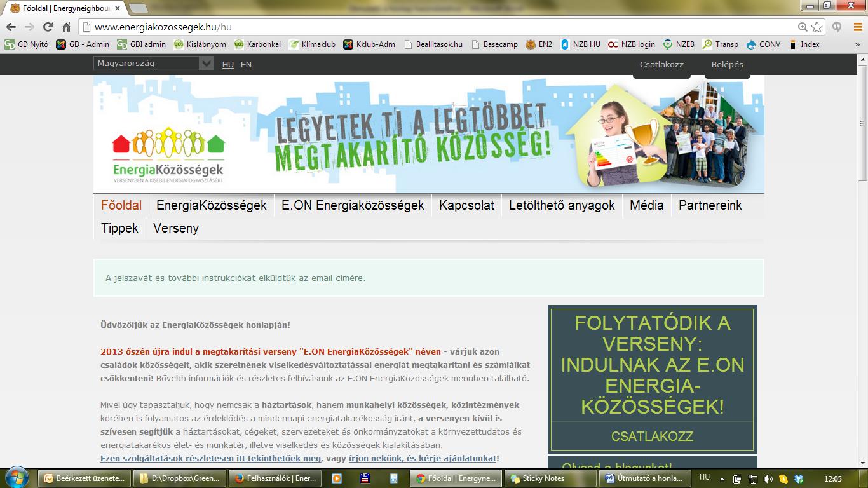The image size is (868, 488).
Task: Open the Főoldal menu item
Action: pos(121,205)
